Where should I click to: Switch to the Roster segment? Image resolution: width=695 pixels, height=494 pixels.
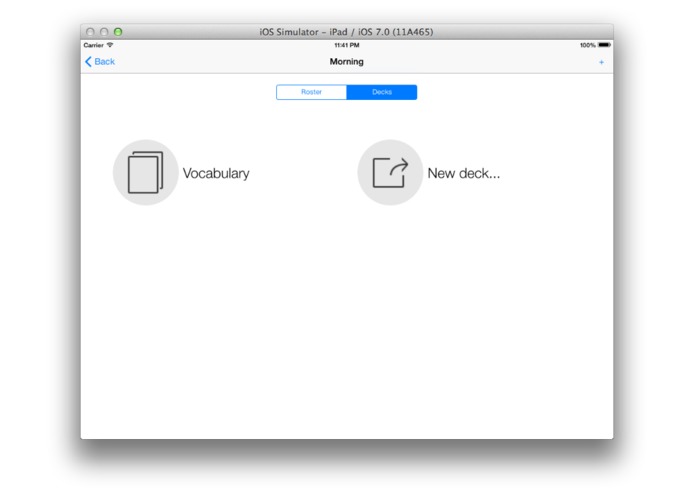[311, 92]
